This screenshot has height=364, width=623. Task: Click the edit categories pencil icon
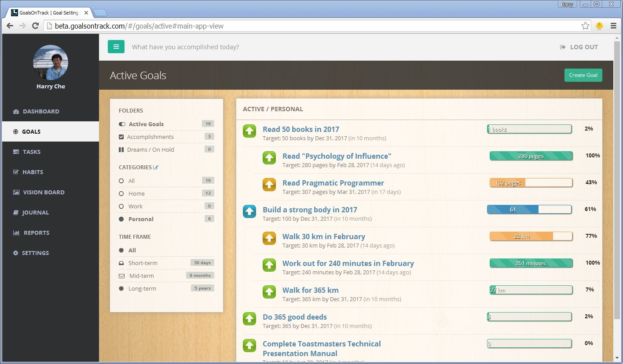coord(156,167)
